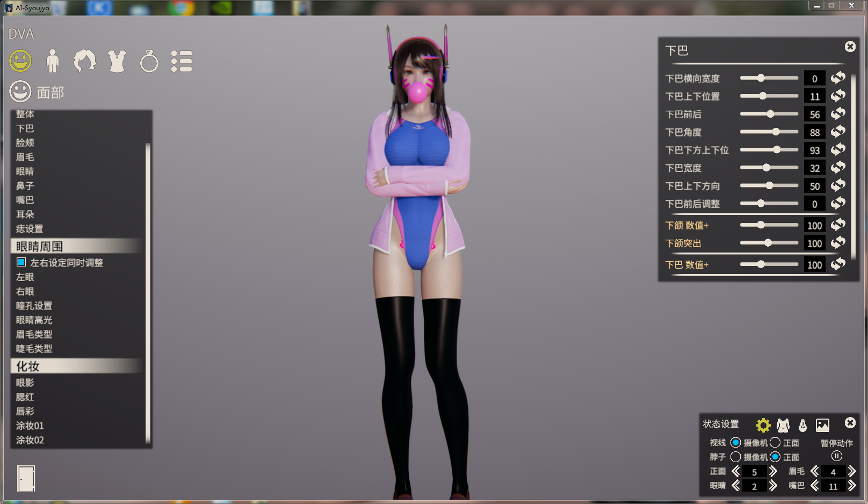
Task: Select the clothing shirt icon
Action: click(117, 61)
